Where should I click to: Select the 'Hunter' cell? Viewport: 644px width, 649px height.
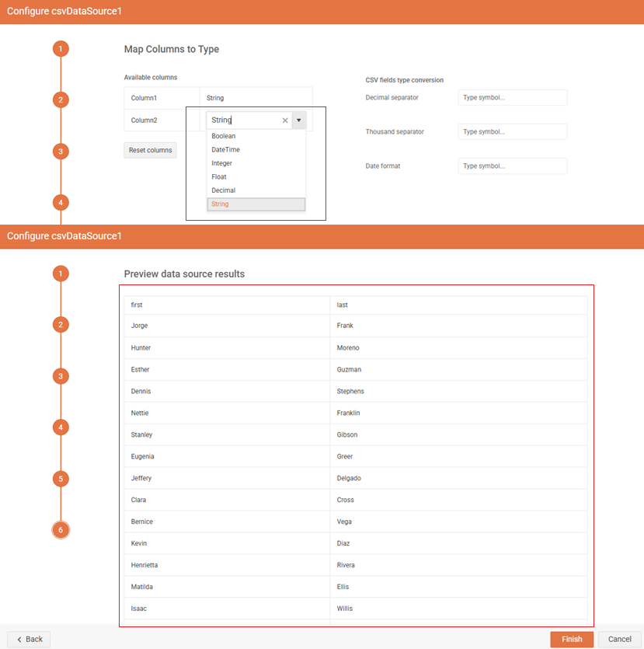tap(227, 347)
